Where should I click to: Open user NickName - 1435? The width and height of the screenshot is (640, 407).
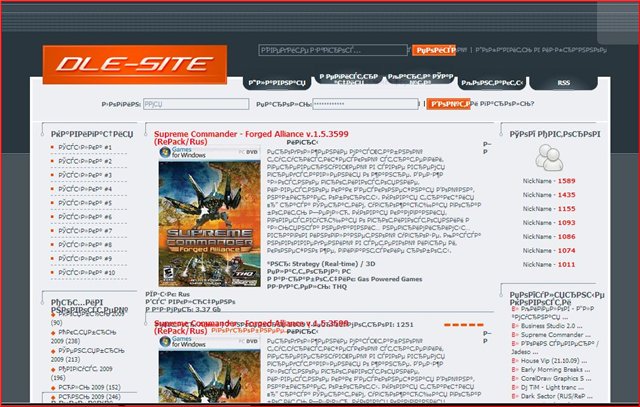click(549, 195)
